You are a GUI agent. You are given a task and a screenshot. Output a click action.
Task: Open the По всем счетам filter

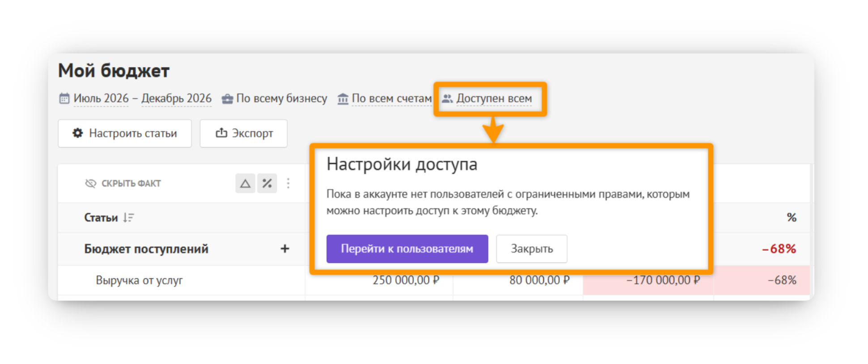pos(391,98)
